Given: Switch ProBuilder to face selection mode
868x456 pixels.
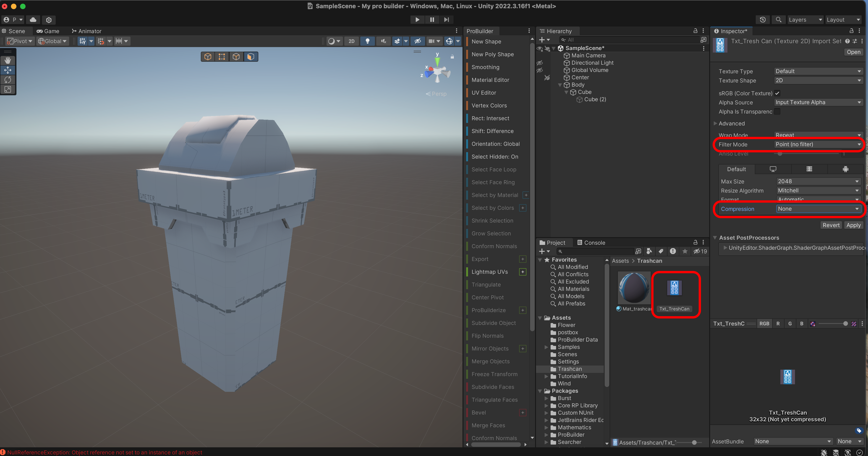Looking at the screenshot, I should pyautogui.click(x=250, y=57).
